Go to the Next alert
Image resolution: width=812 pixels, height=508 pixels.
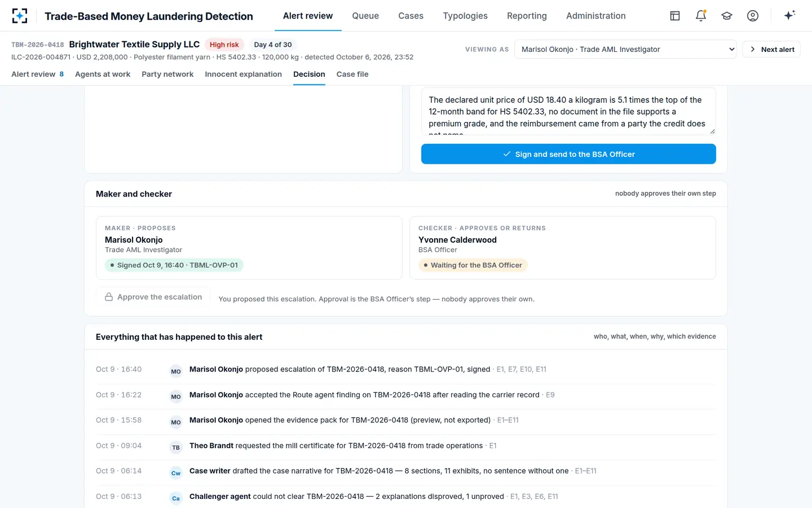pos(771,49)
